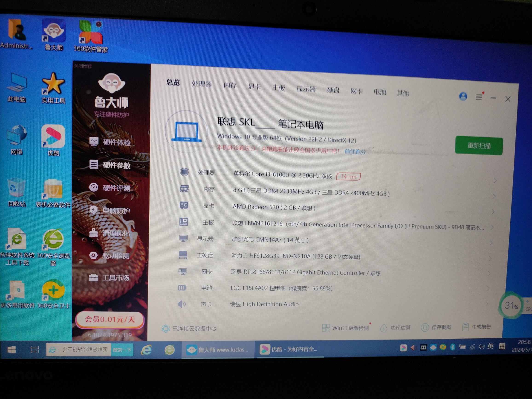Click the 会员0.01元/天 promo button
The width and height of the screenshot is (532, 399).
[110, 319]
